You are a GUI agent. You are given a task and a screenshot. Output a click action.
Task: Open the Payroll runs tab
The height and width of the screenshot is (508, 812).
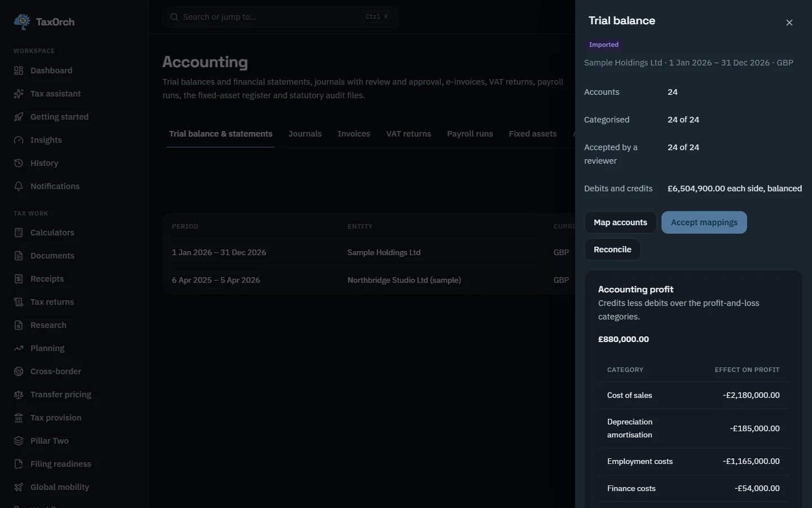tap(470, 134)
